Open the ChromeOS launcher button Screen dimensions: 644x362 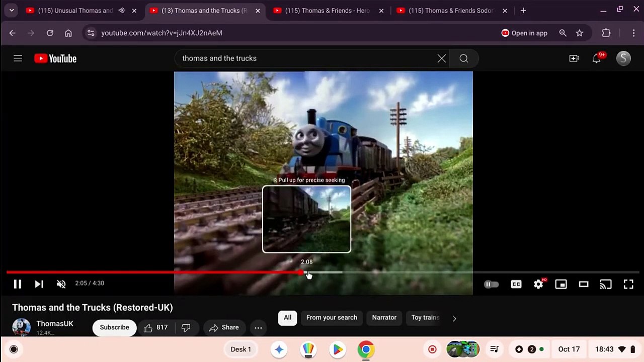tap(14, 349)
